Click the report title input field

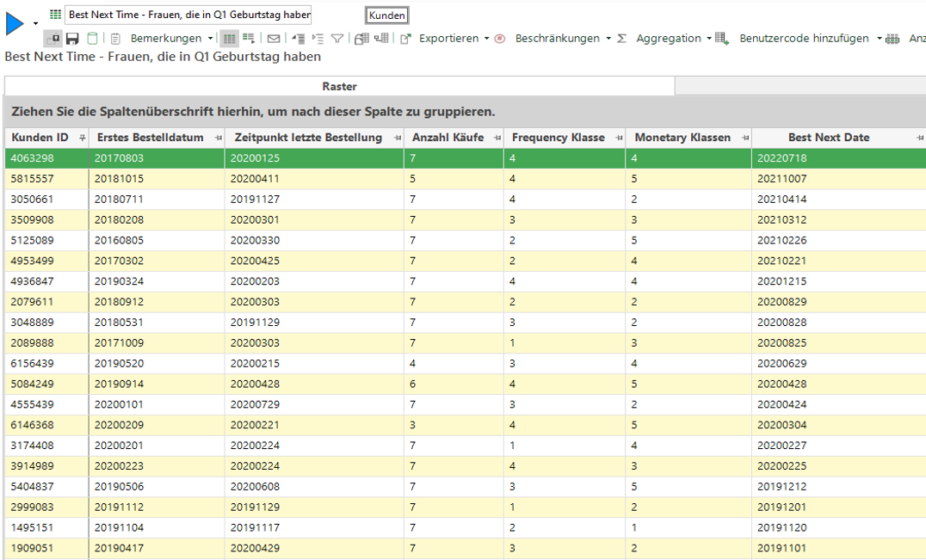[188, 15]
